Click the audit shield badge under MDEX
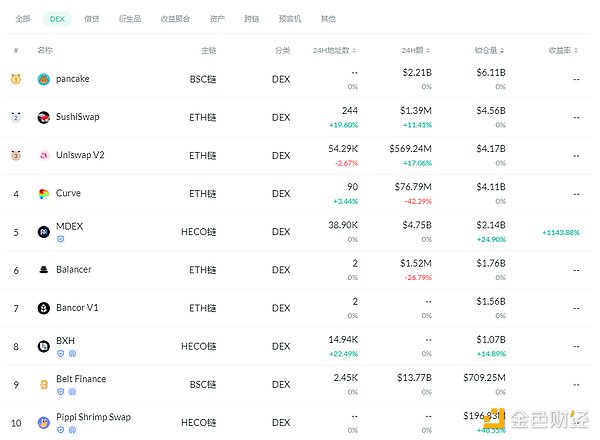The image size is (600, 440). [x=60, y=239]
